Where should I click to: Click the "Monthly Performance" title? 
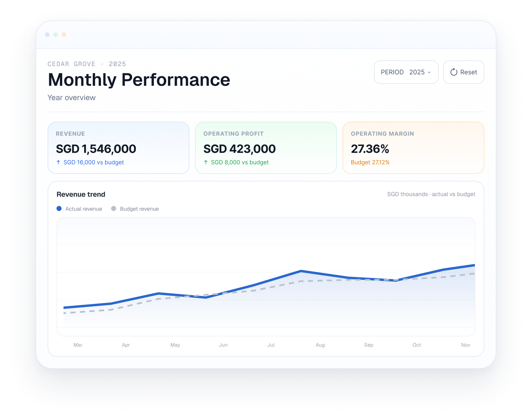coord(139,80)
